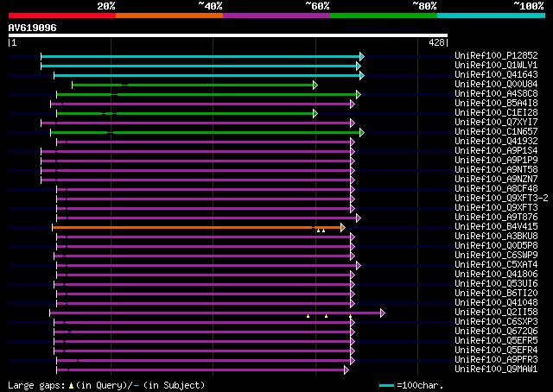This screenshot has height=392, width=553.
Task: Select the UniRef100_A9NZN7 label
Action: click(x=496, y=179)
